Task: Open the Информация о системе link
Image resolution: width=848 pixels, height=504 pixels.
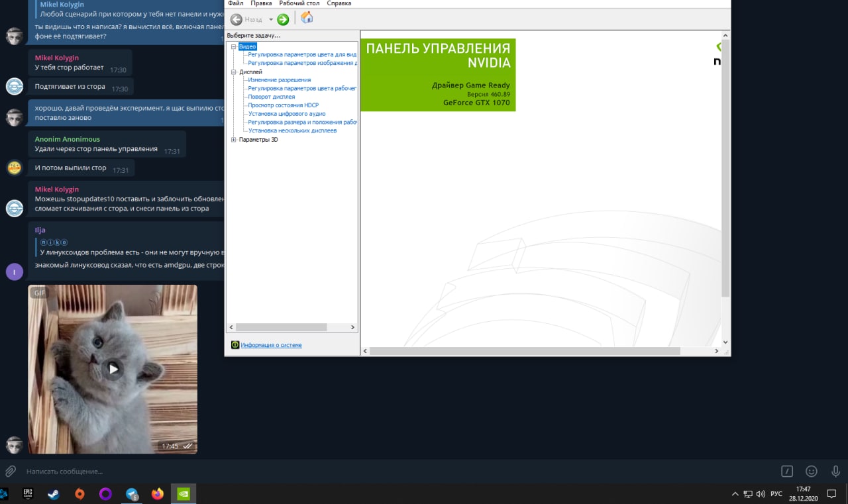Action: [271, 345]
